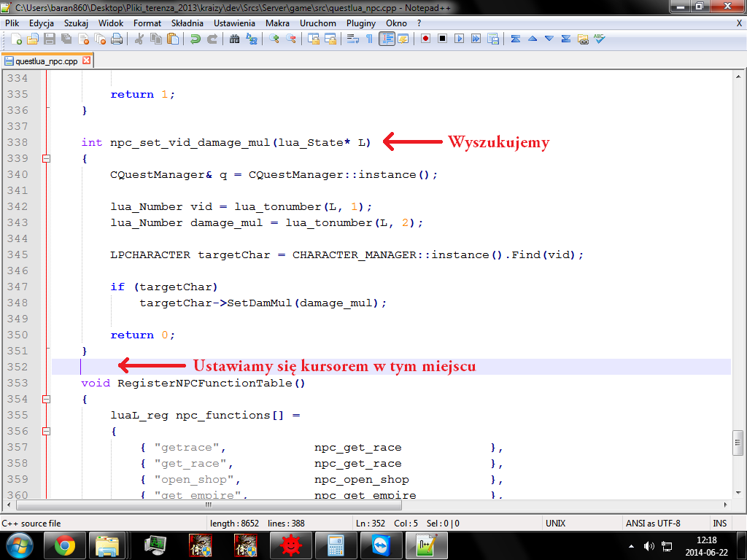Open the Windows Start menu orb
This screenshot has width=747, height=560.
click(20, 546)
